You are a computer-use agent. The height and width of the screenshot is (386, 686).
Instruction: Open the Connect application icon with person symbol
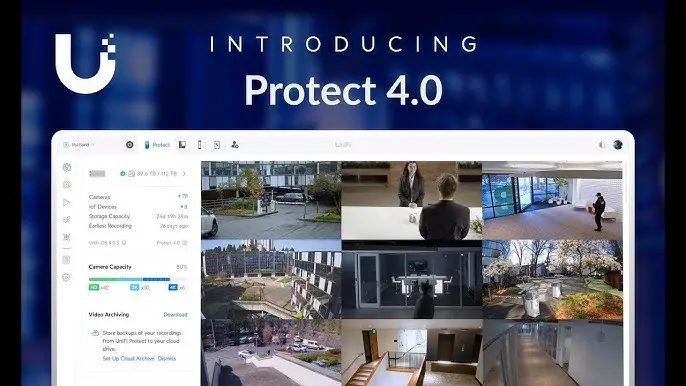click(234, 145)
